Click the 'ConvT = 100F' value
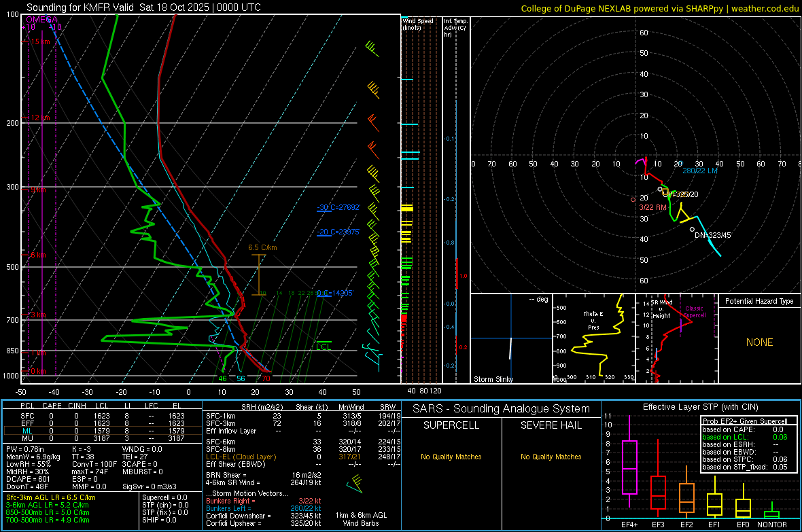Viewport: 802px width, 532px height. (x=94, y=464)
